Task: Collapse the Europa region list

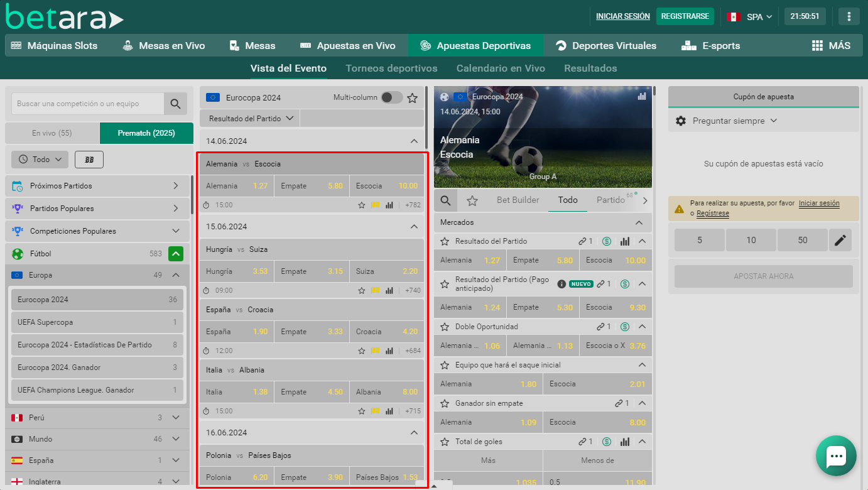Action: tap(176, 275)
